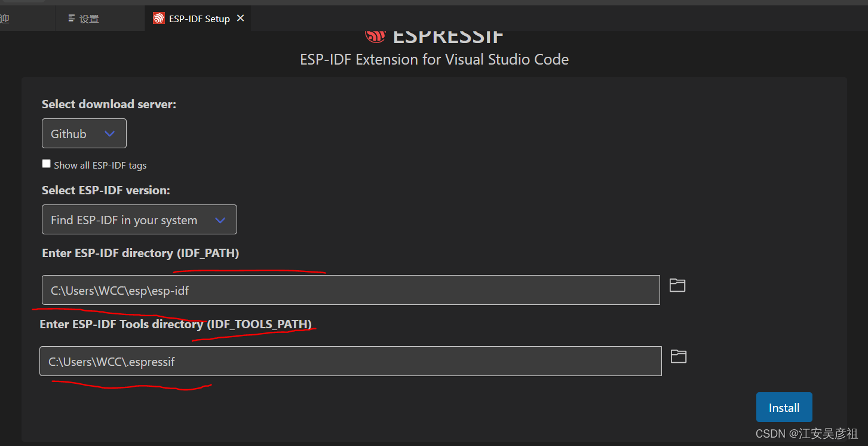Click the Select download server label
Image resolution: width=868 pixels, height=446 pixels.
click(109, 104)
